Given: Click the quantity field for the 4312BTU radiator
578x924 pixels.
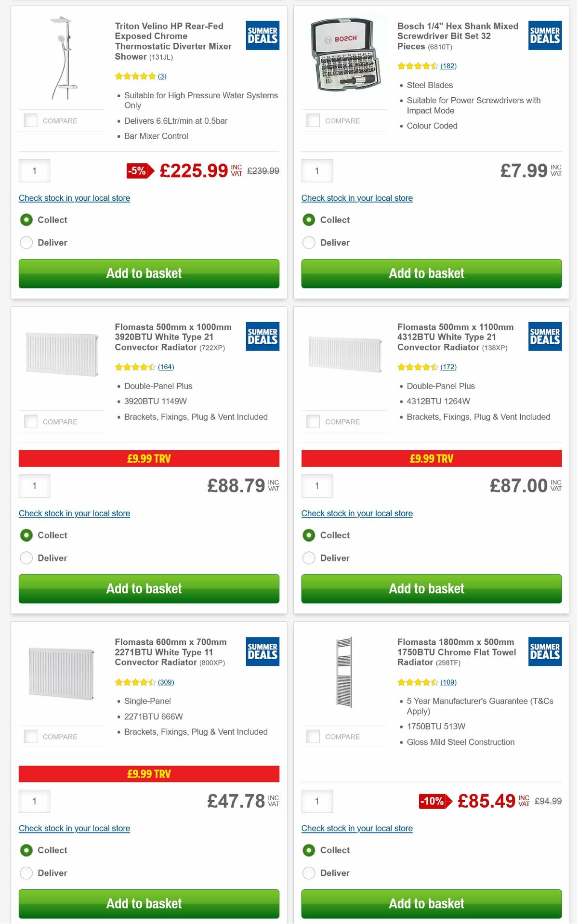Looking at the screenshot, I should [316, 486].
